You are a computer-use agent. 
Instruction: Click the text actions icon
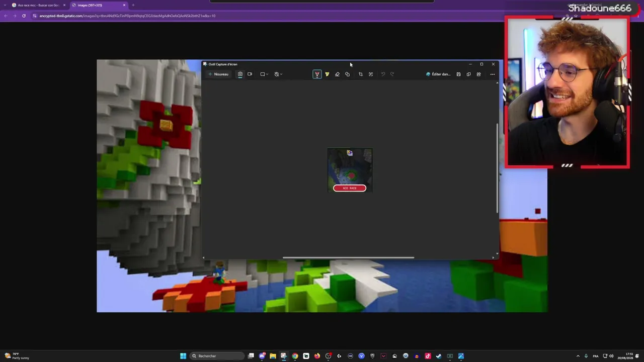[371, 74]
